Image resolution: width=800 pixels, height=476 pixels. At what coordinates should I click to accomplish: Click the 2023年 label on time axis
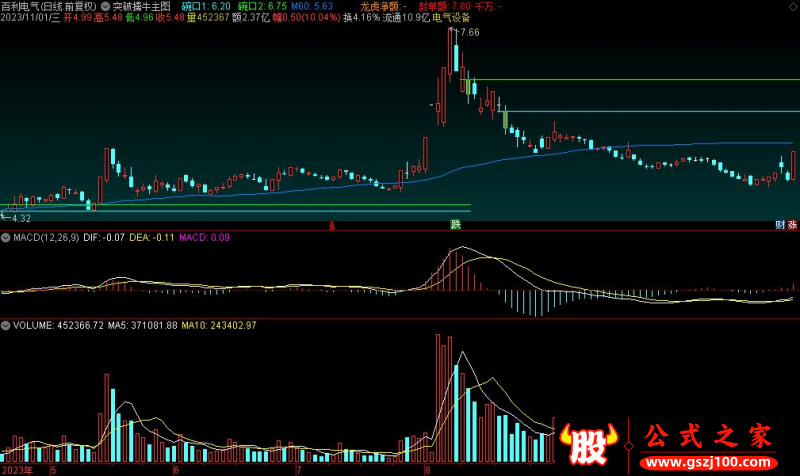click(16, 468)
